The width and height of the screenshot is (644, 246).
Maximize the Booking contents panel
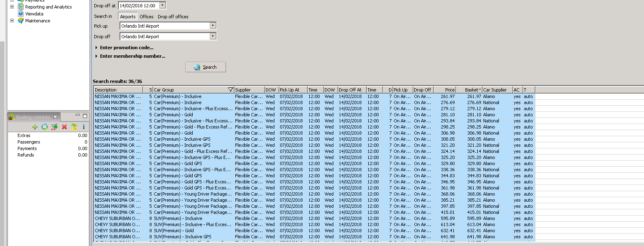pyautogui.click(x=85, y=116)
